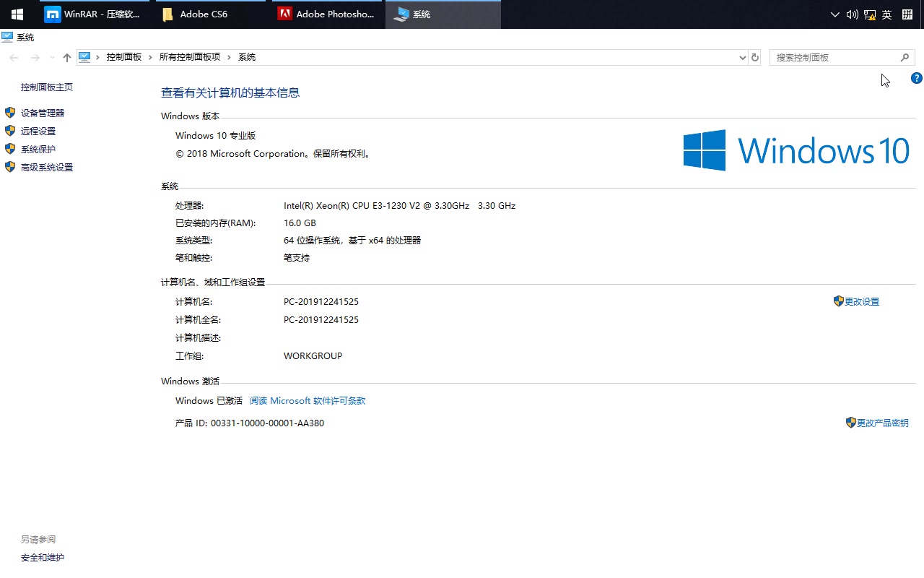
Task: Click the 16.0 GB RAM value
Action: (300, 223)
